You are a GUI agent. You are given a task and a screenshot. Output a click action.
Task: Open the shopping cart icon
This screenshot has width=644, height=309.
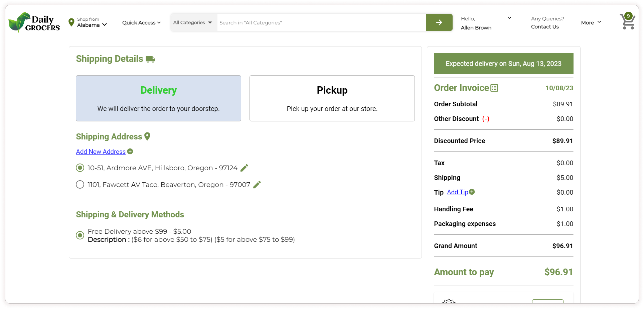(627, 22)
